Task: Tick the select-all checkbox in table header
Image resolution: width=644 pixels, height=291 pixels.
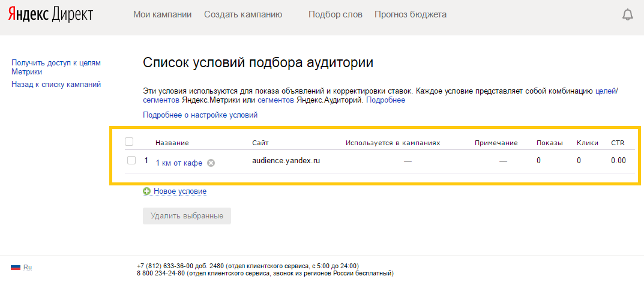Action: [129, 142]
